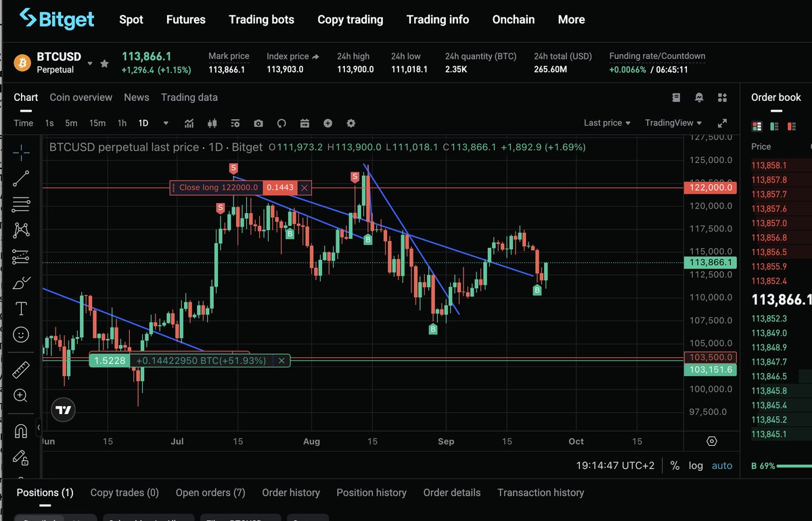
Task: Select the text annotation tool
Action: coord(21,309)
